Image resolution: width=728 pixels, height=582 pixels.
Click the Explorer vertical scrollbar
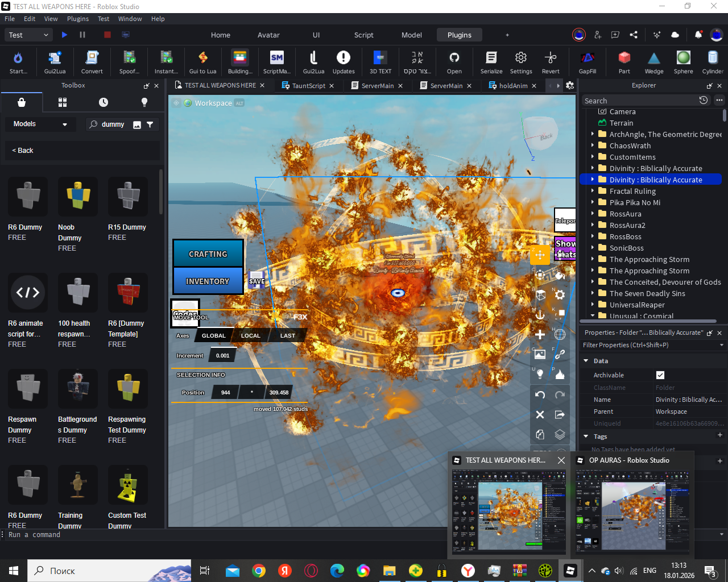click(x=724, y=115)
